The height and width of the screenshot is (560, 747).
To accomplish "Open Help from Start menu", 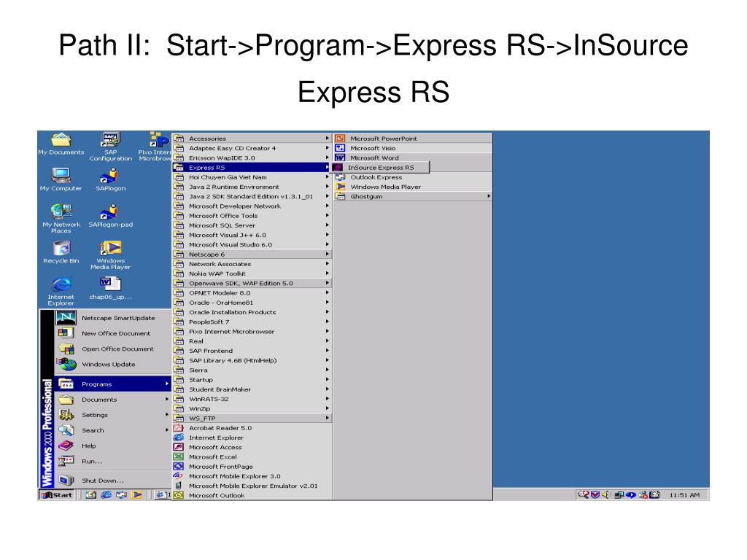I will point(112,446).
